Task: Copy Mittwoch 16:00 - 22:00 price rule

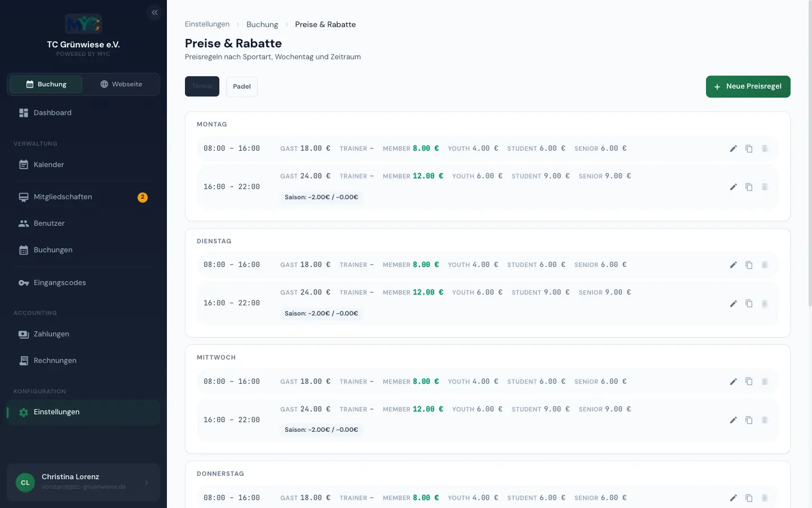Action: pos(749,420)
